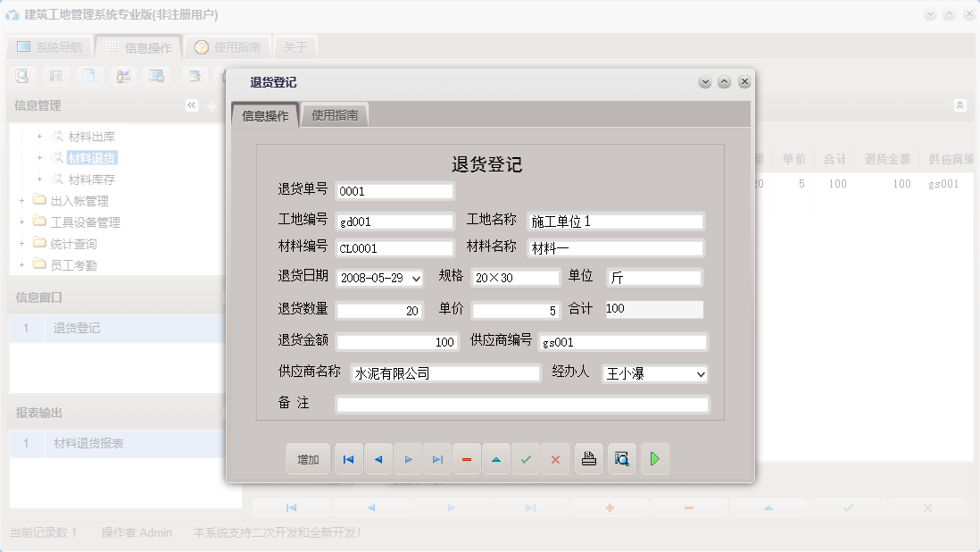Screen dimensions: 980x552
Task: Open the 退货日期 date dropdown
Action: [x=416, y=277]
